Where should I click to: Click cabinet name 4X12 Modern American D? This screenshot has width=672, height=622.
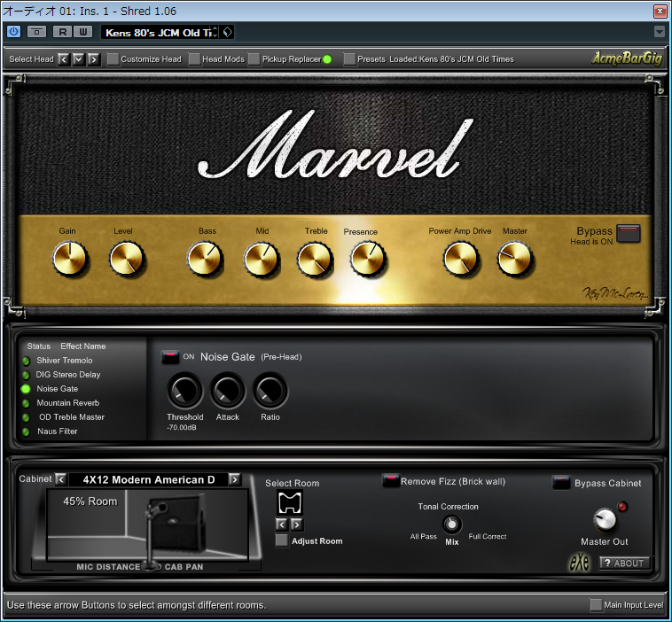click(149, 479)
